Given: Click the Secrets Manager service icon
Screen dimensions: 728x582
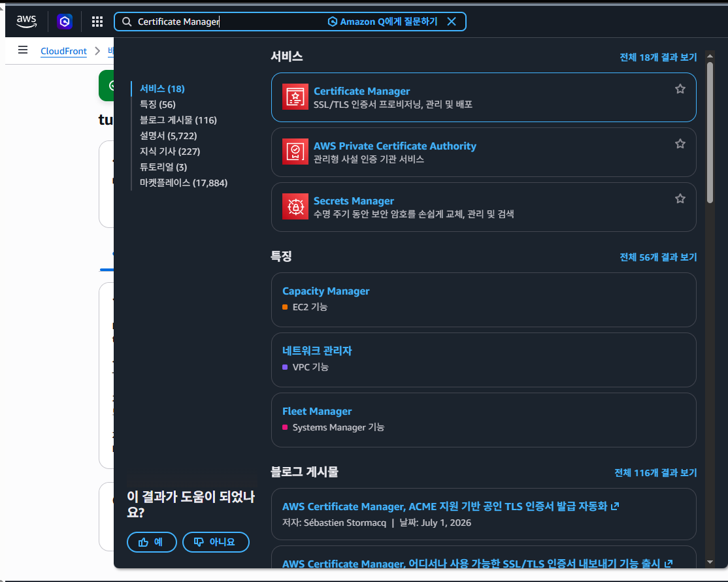Looking at the screenshot, I should point(295,206).
